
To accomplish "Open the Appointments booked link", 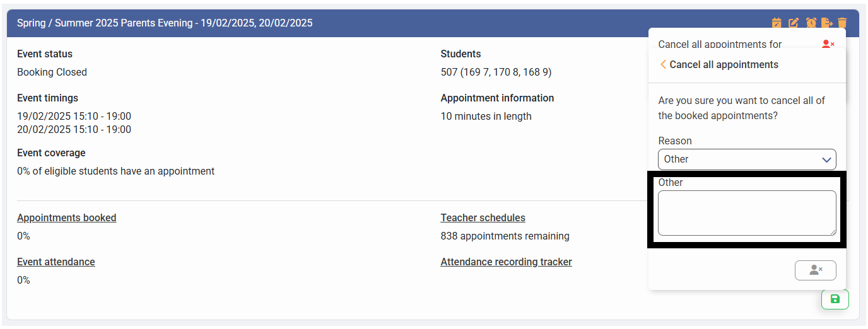I will coord(67,217).
